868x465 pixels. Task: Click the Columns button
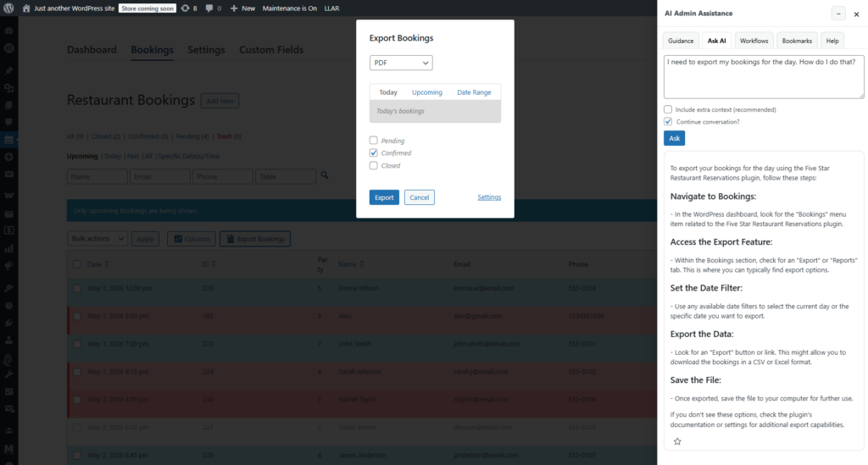tap(192, 239)
